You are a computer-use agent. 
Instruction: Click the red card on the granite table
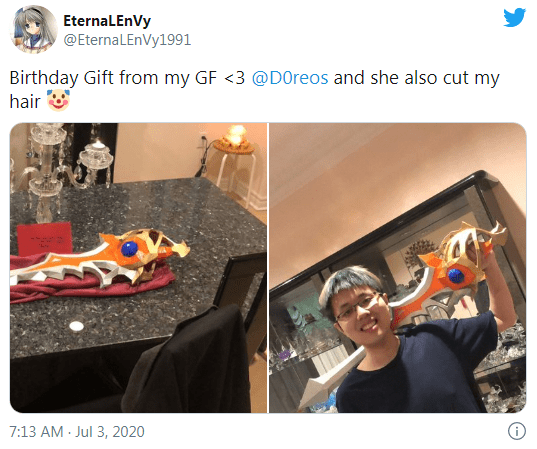tap(45, 238)
